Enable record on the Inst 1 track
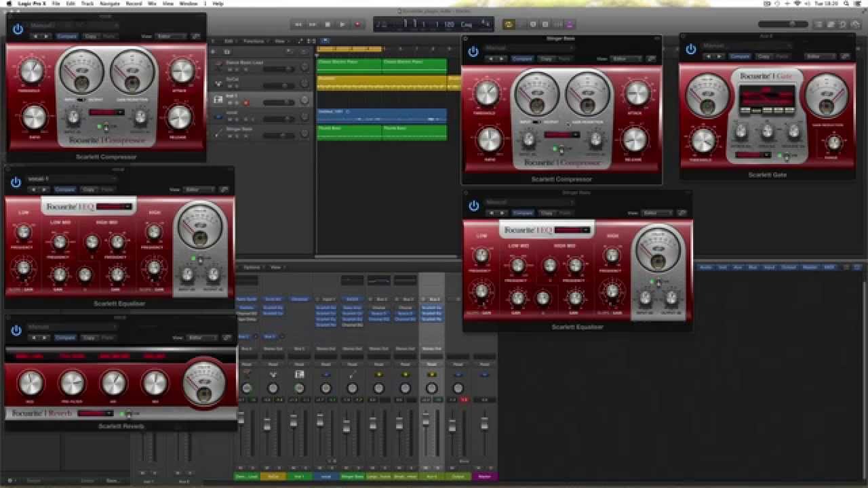Viewport: 868px width, 488px height. (246, 103)
